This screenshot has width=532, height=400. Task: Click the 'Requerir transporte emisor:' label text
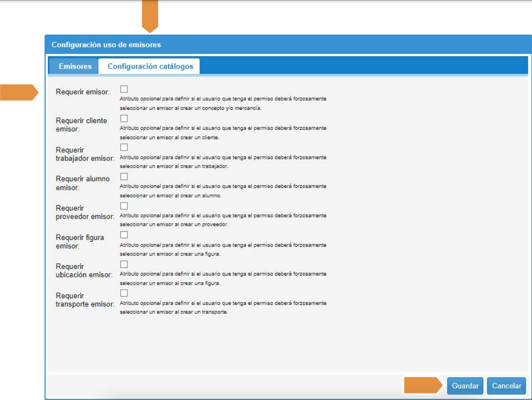click(85, 300)
